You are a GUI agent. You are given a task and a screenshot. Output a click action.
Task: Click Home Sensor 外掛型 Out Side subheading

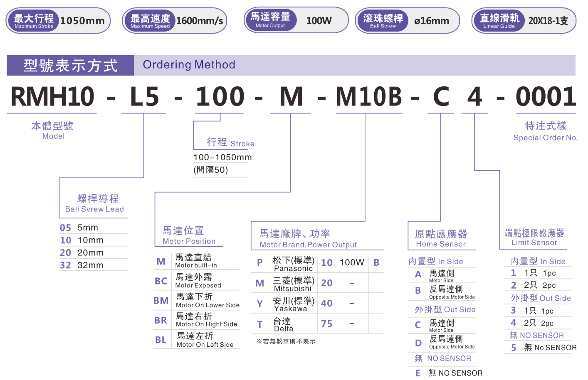[445, 309]
